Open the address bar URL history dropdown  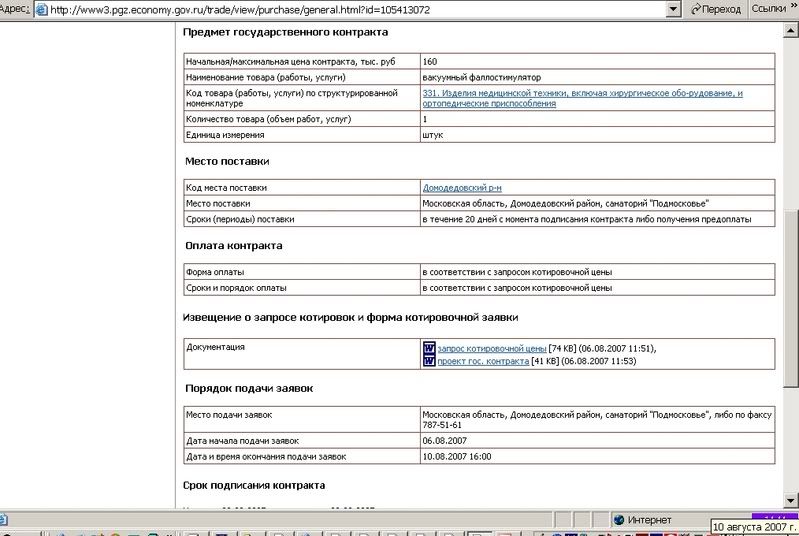tap(671, 8)
